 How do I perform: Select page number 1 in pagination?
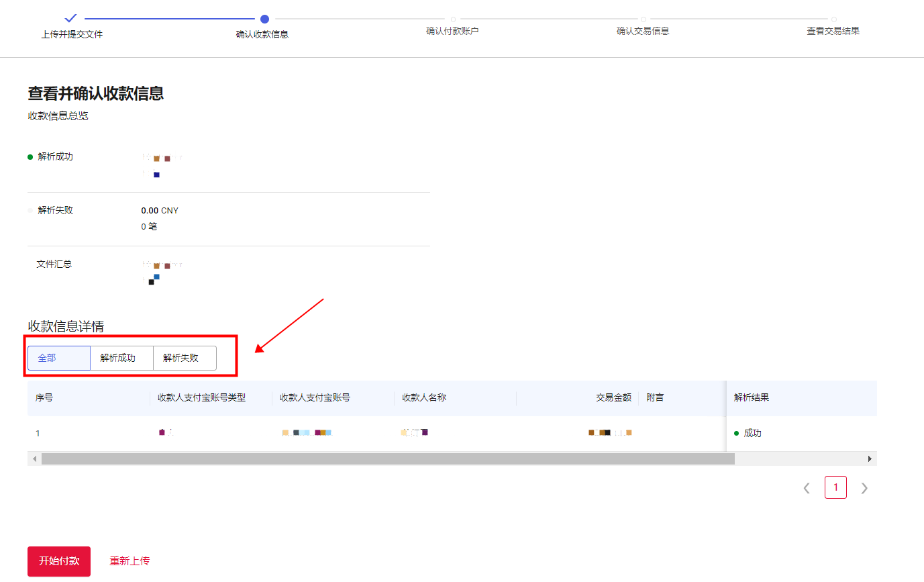pyautogui.click(x=835, y=487)
